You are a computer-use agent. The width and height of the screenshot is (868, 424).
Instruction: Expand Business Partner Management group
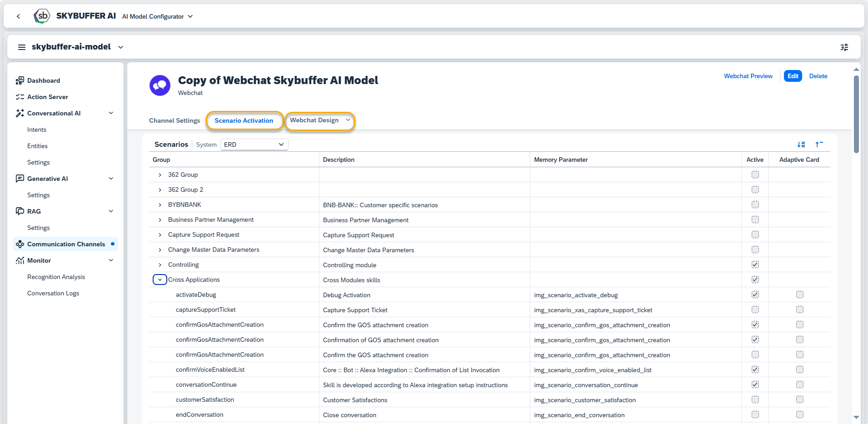click(160, 219)
